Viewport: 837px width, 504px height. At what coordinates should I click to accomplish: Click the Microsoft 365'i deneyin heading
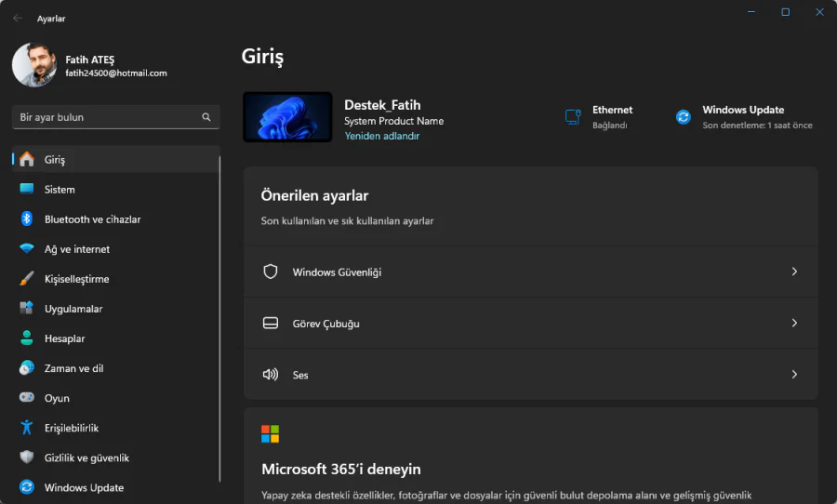341,469
